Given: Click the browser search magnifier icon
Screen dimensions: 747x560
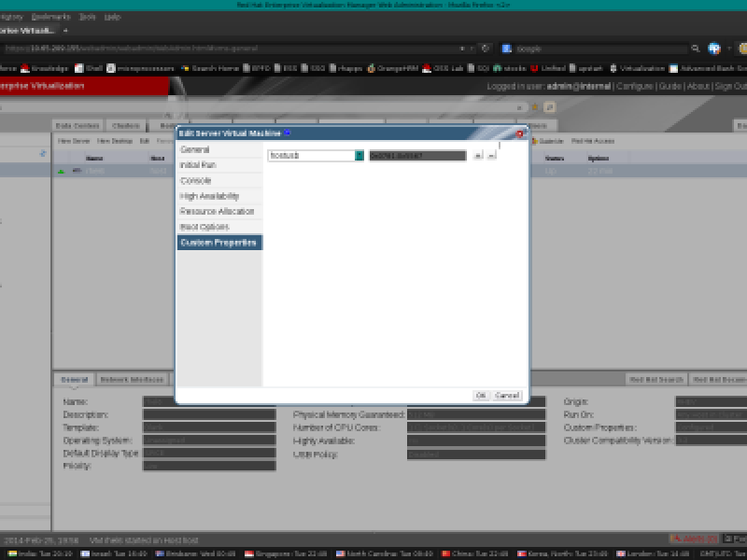Looking at the screenshot, I should 695,49.
